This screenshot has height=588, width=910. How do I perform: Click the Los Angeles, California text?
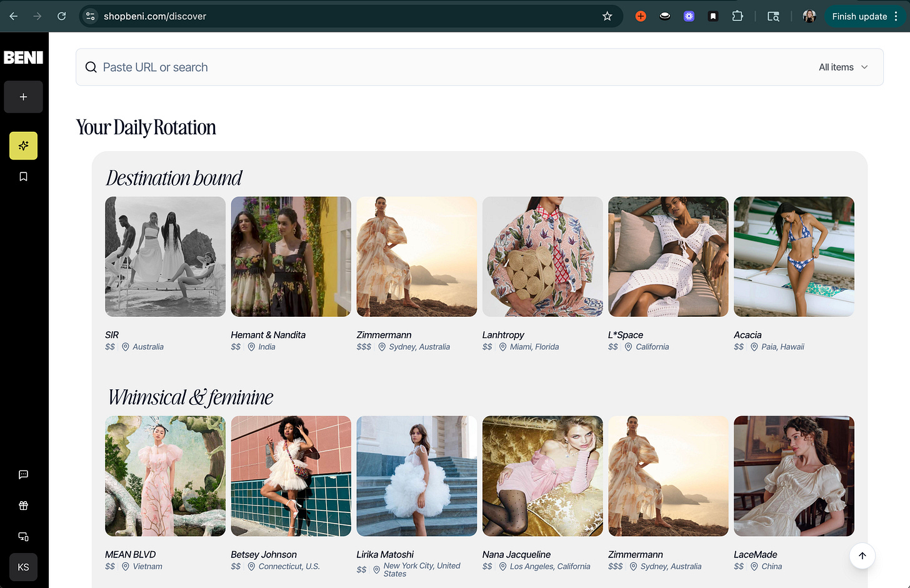coord(550,566)
